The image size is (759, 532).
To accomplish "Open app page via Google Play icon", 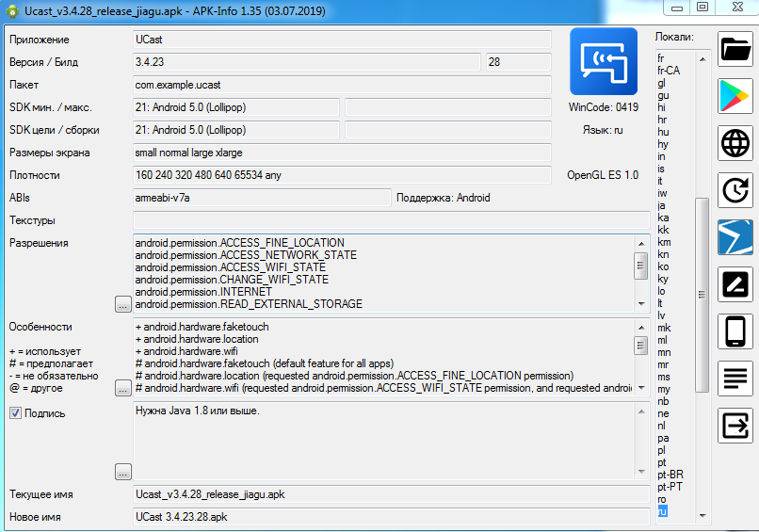I will coord(735,96).
